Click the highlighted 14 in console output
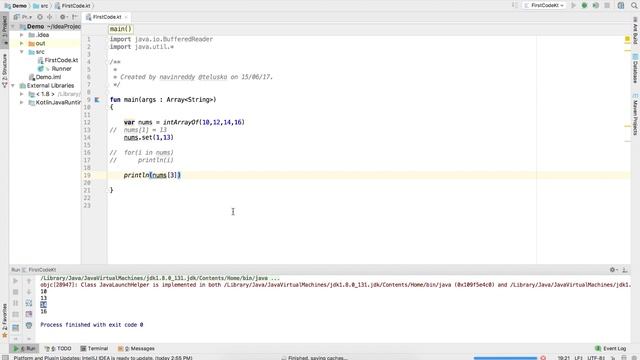Screen dimensions: 640x360 44,305
